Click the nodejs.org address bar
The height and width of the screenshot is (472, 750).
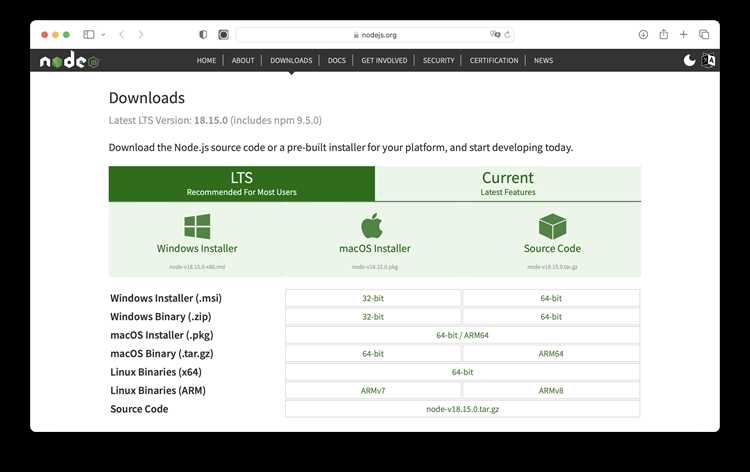coord(375,35)
